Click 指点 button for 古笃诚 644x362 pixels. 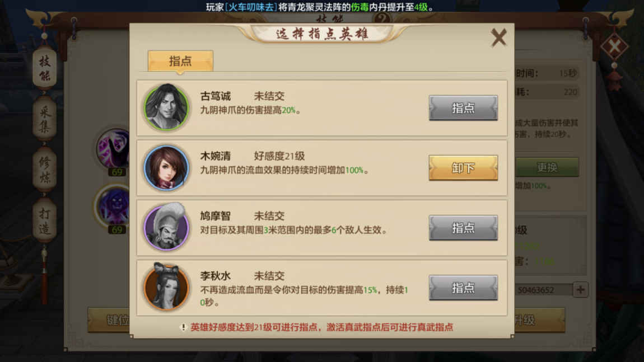[463, 108]
